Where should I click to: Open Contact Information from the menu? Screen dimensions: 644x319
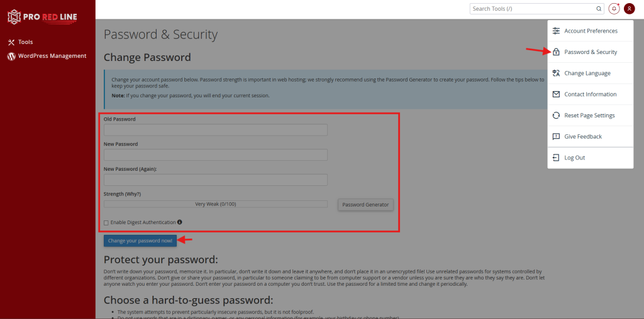pyautogui.click(x=590, y=94)
